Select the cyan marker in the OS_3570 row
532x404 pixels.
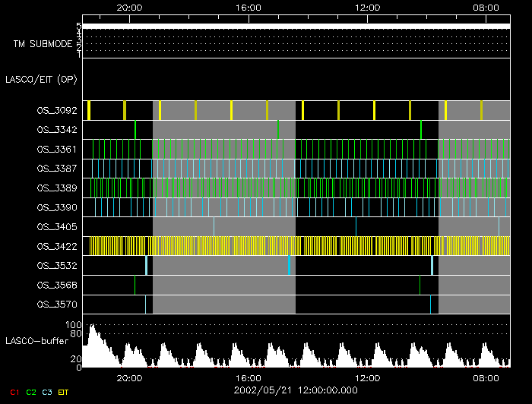pyautogui.click(x=430, y=305)
